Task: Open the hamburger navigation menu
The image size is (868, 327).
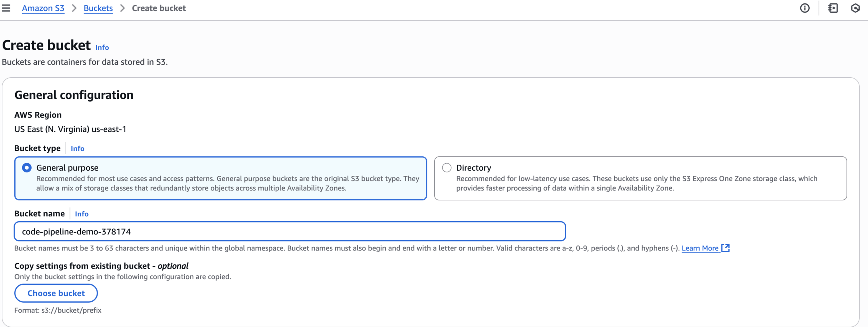Action: pyautogui.click(x=6, y=8)
